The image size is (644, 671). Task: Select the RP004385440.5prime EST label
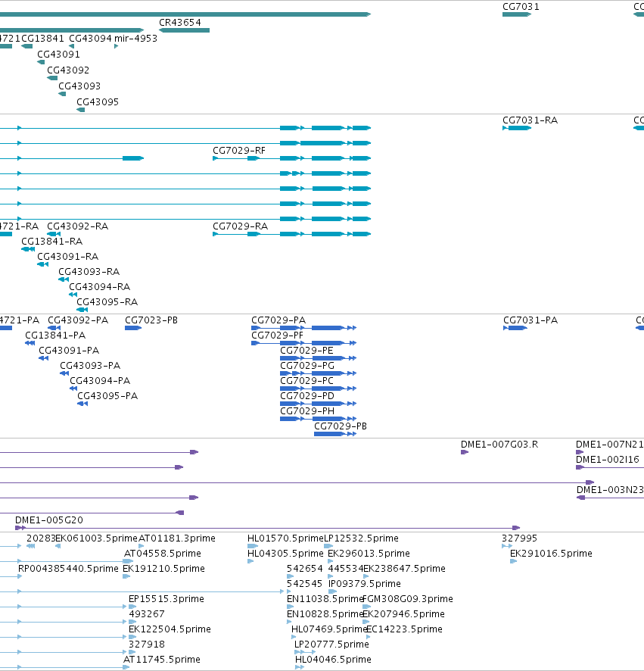pyautogui.click(x=68, y=569)
